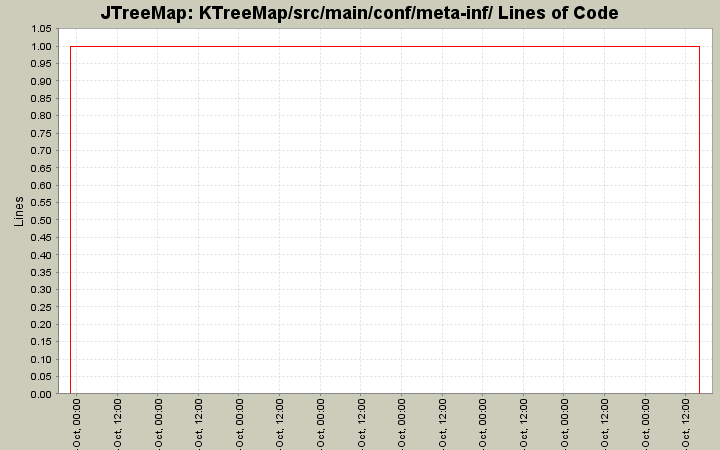
Task: Select the 0.05 y-axis value
Action: tap(41, 377)
